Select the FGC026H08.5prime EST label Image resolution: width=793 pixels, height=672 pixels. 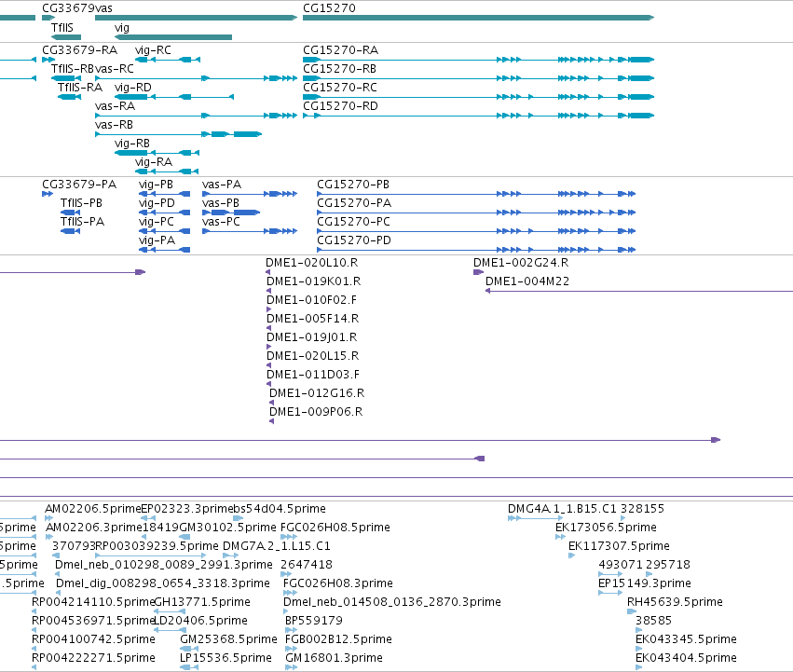[335, 528]
